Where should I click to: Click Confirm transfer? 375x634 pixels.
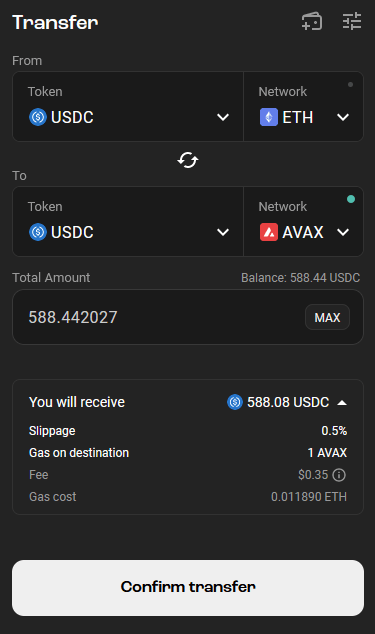[188, 588]
